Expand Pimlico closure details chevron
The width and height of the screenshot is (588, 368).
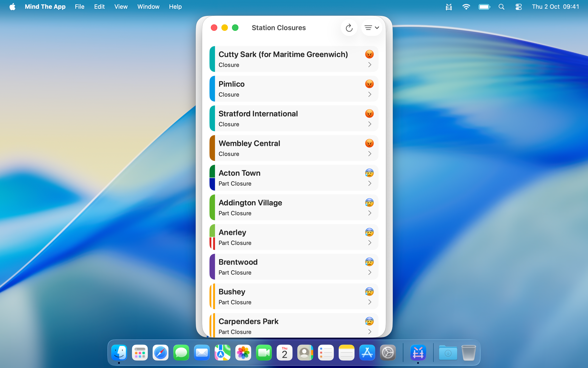coord(370,95)
